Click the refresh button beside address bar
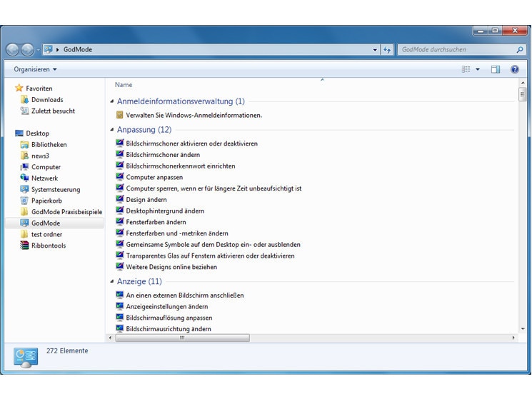Viewport: 532px width, 399px height. pos(388,50)
